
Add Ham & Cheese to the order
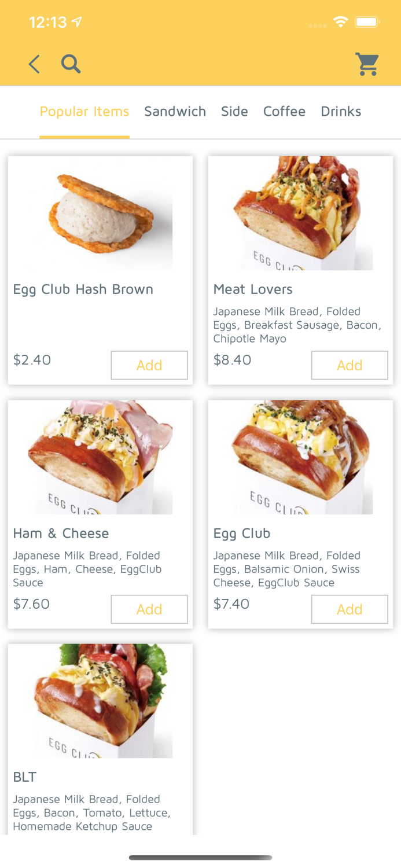[149, 609]
